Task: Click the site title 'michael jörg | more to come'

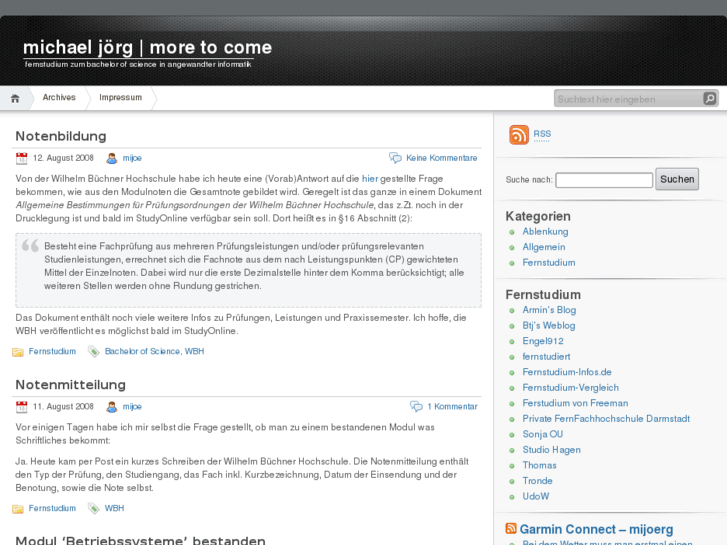Action: point(147,48)
